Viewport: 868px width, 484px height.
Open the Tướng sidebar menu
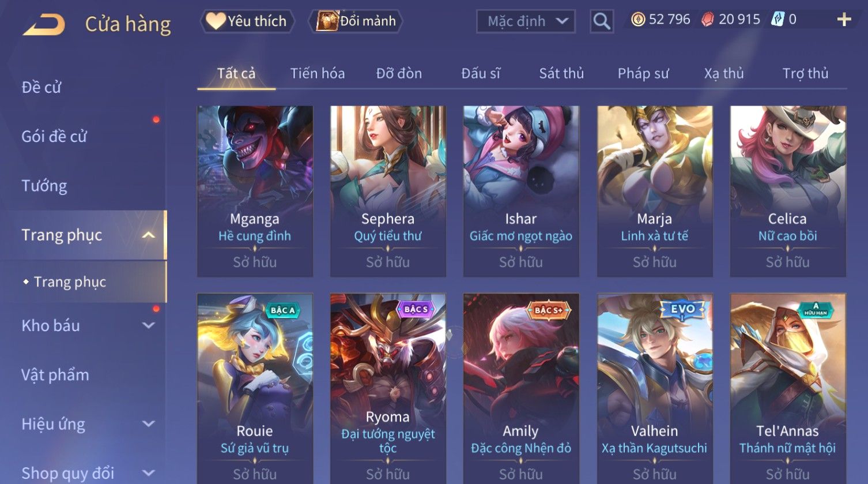pos(44,186)
